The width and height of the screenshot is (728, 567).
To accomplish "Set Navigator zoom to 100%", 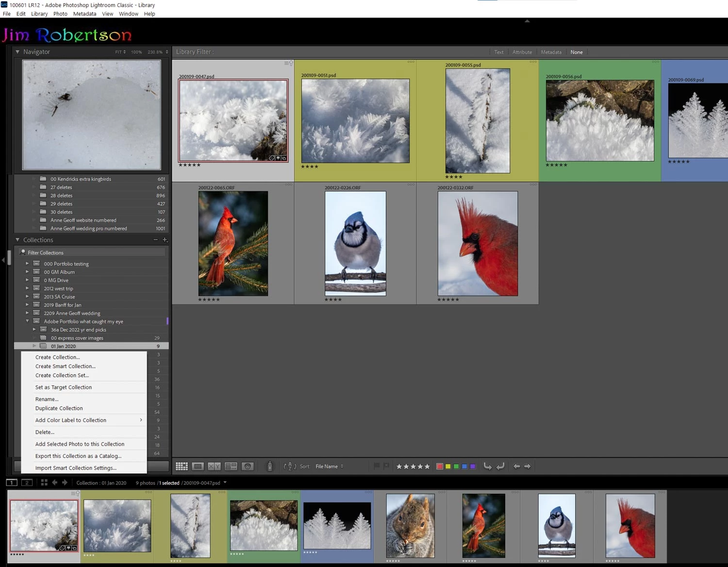I will [x=136, y=52].
